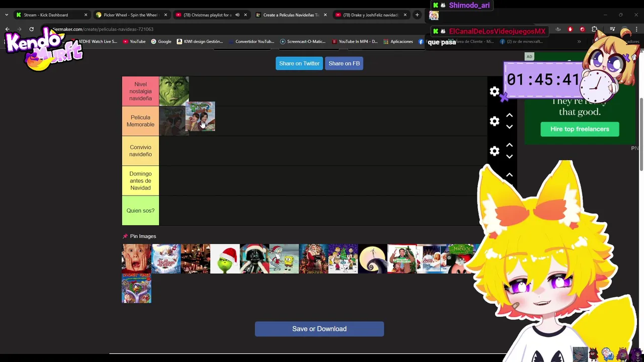Switch to Drake y Josh Feliz navidad tab
This screenshot has width=644, height=362.
click(370, 15)
